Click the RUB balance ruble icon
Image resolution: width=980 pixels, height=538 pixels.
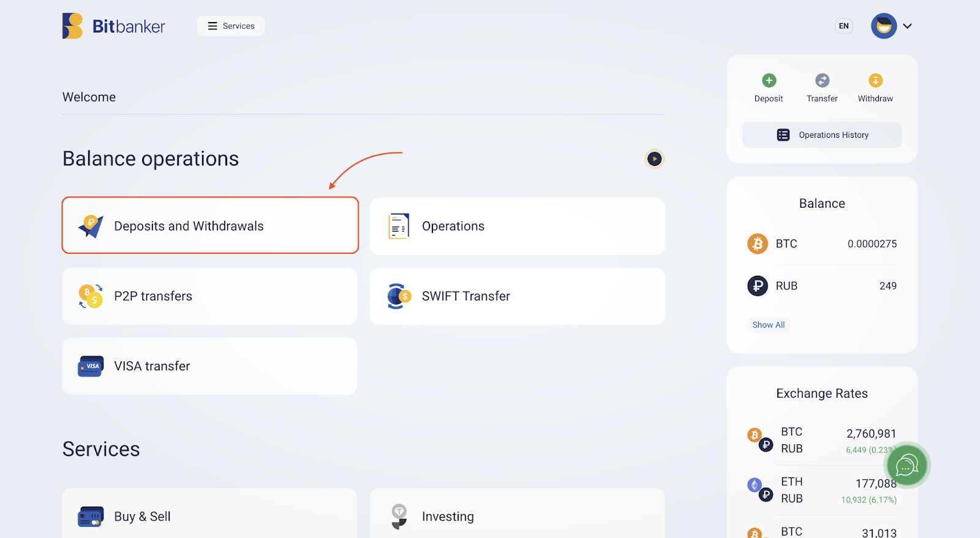(x=758, y=286)
